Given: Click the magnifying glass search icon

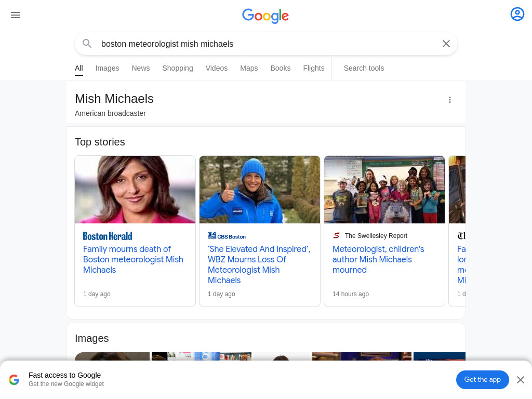Looking at the screenshot, I should [87, 44].
